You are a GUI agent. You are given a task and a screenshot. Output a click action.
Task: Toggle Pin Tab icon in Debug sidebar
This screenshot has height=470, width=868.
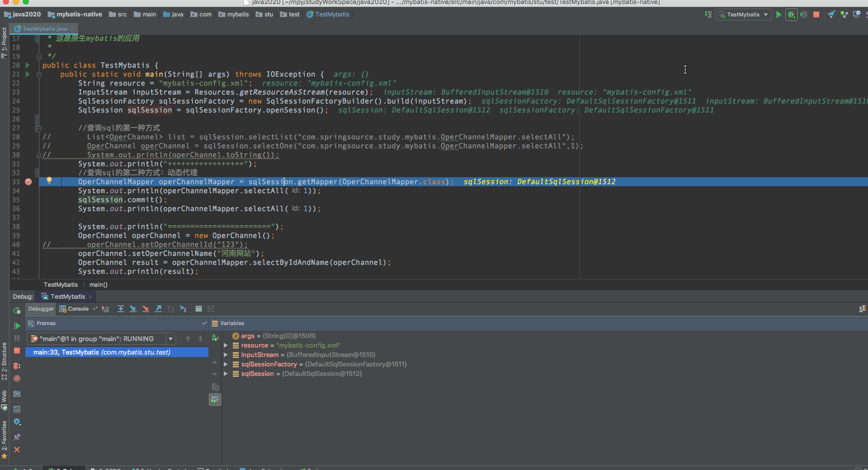[x=17, y=437]
